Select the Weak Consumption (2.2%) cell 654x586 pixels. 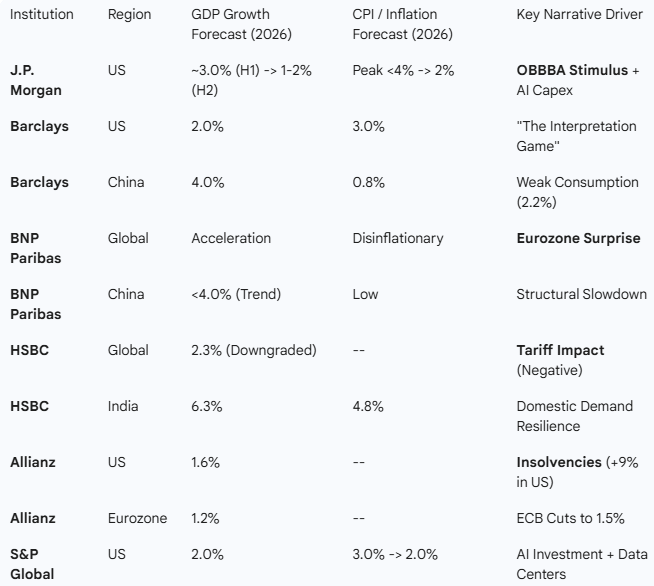tap(577, 192)
